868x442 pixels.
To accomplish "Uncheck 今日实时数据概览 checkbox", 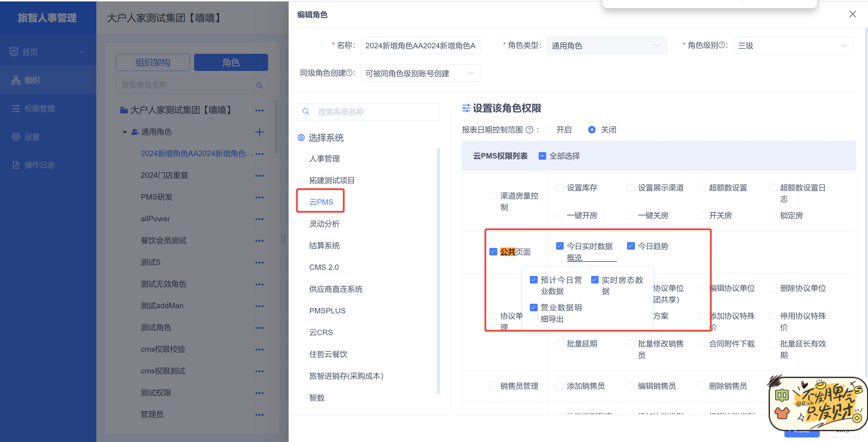I will [559, 246].
